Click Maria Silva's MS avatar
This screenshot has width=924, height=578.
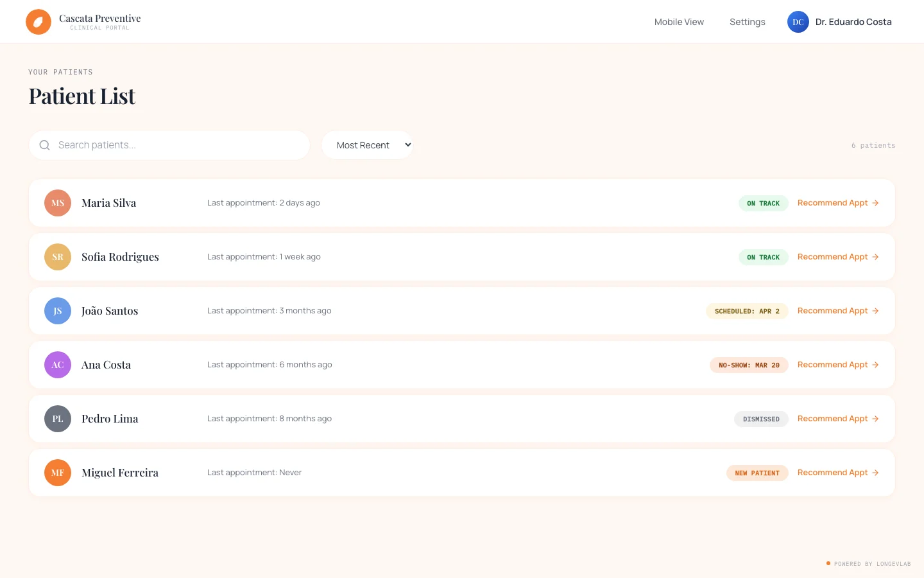pyautogui.click(x=58, y=203)
